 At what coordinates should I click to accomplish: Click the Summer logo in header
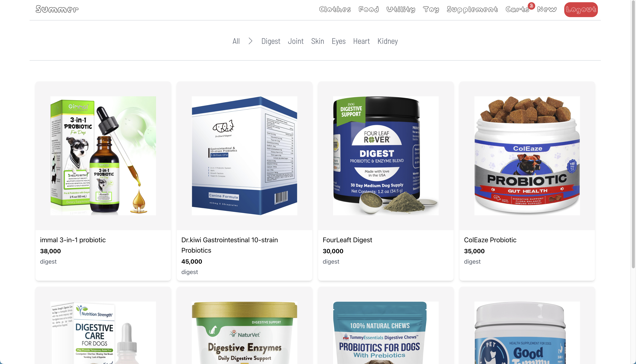(x=57, y=9)
